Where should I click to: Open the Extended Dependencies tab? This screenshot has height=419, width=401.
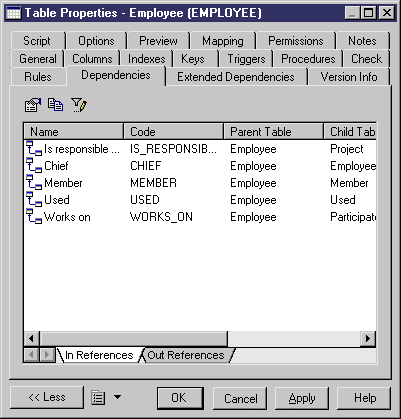236,77
